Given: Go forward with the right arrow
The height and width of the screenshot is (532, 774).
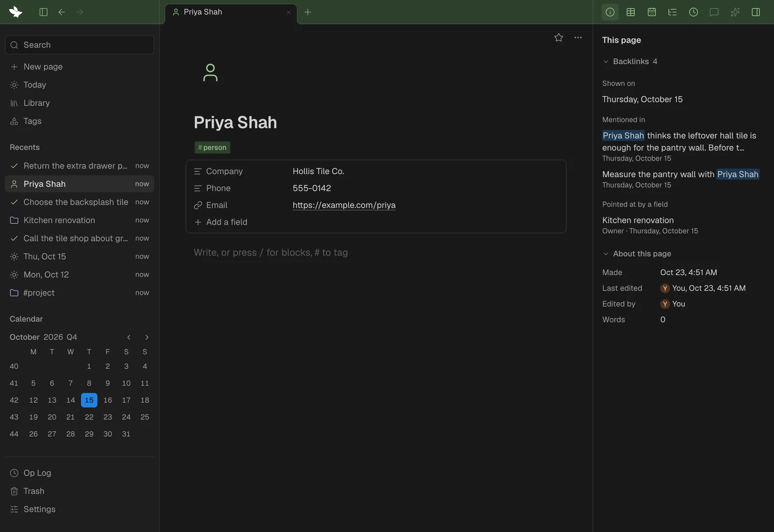Looking at the screenshot, I should click(x=80, y=12).
